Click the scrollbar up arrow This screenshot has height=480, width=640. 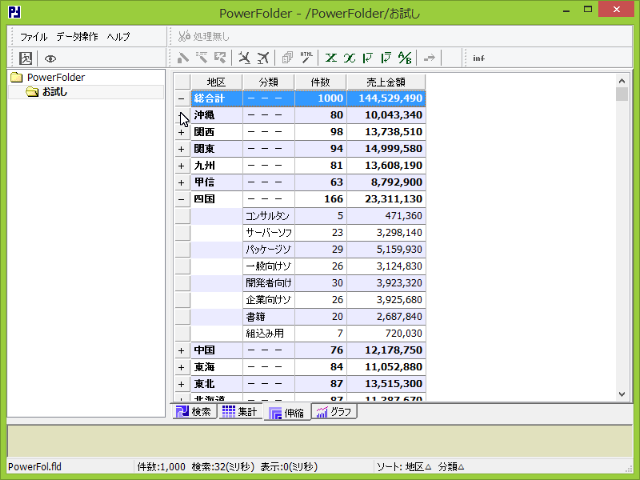[622, 81]
